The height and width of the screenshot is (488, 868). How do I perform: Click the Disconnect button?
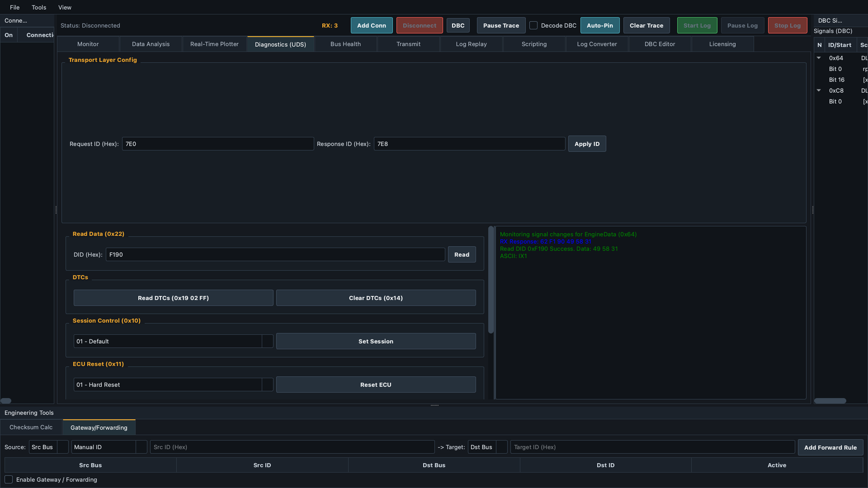419,25
